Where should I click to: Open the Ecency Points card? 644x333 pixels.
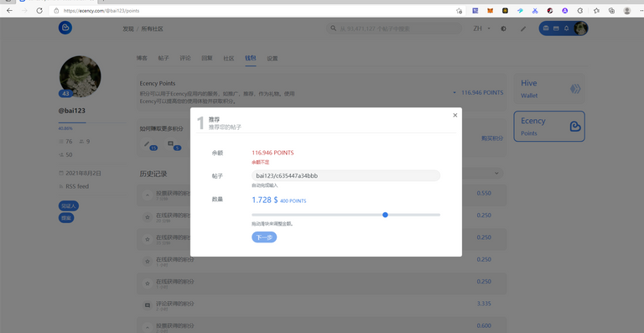click(549, 127)
